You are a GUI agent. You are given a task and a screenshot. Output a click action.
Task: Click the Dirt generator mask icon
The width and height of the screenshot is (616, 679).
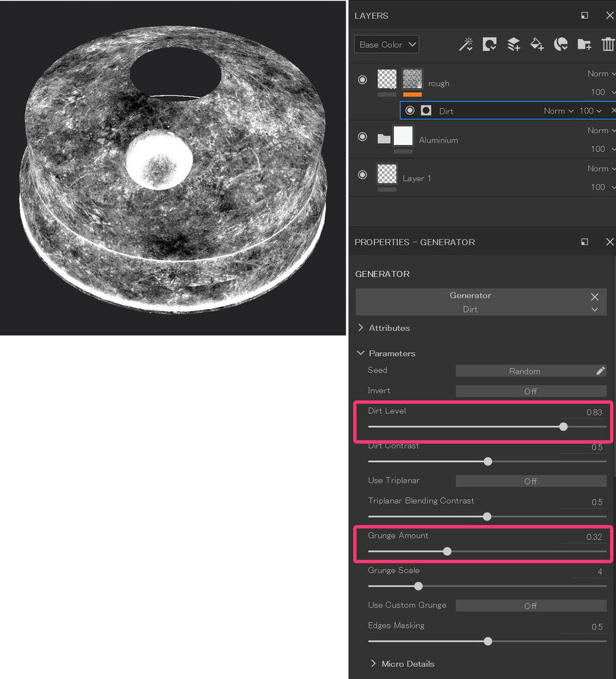tap(426, 111)
